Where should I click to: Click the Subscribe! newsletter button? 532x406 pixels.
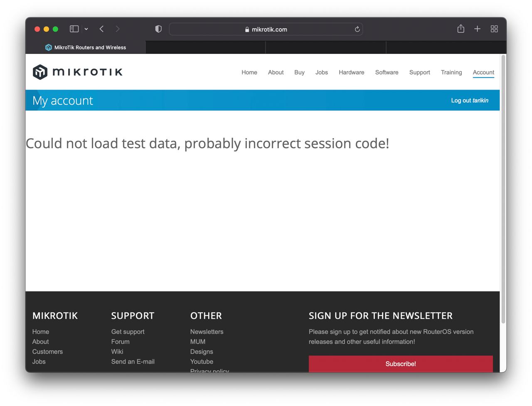pyautogui.click(x=401, y=364)
